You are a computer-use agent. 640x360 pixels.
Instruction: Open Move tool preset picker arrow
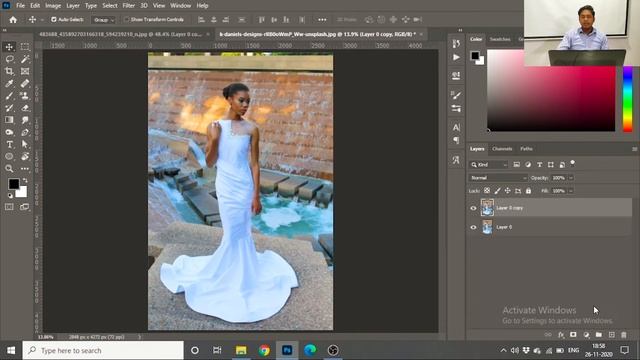click(42, 20)
